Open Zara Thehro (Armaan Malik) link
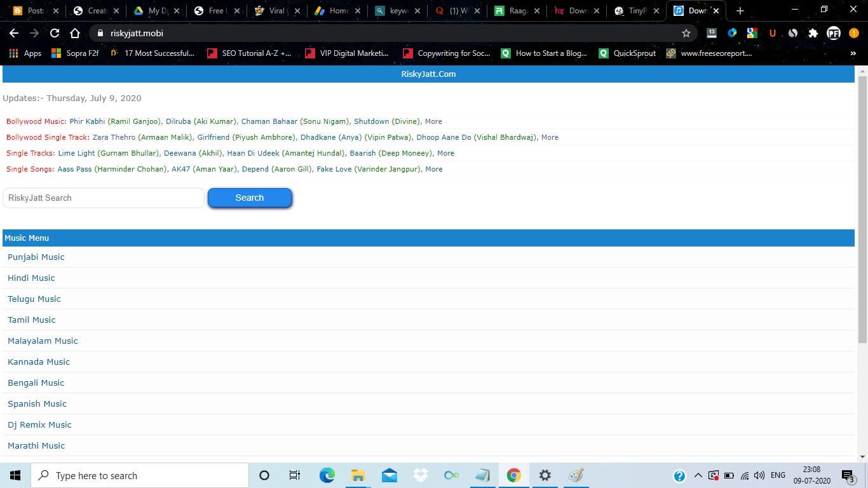 (x=143, y=137)
